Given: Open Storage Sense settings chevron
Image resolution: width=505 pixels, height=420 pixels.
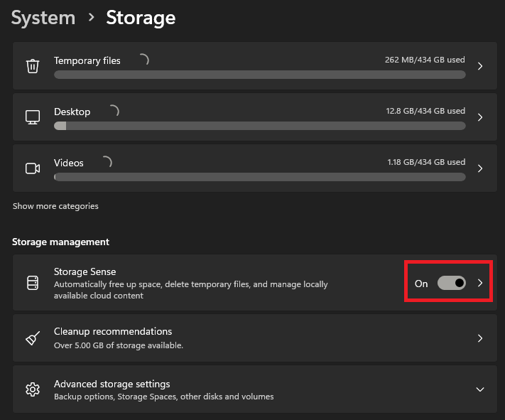Looking at the screenshot, I should pos(480,283).
